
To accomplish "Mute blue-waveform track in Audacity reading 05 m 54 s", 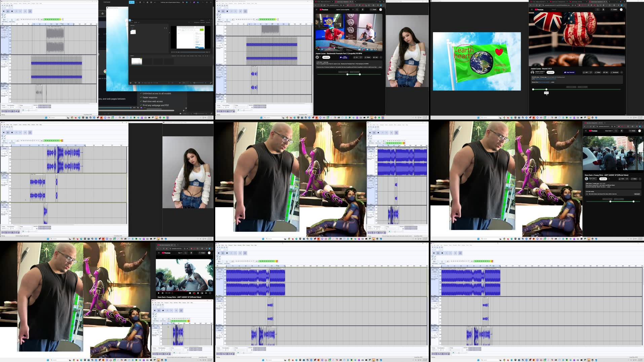I will click(3, 58).
